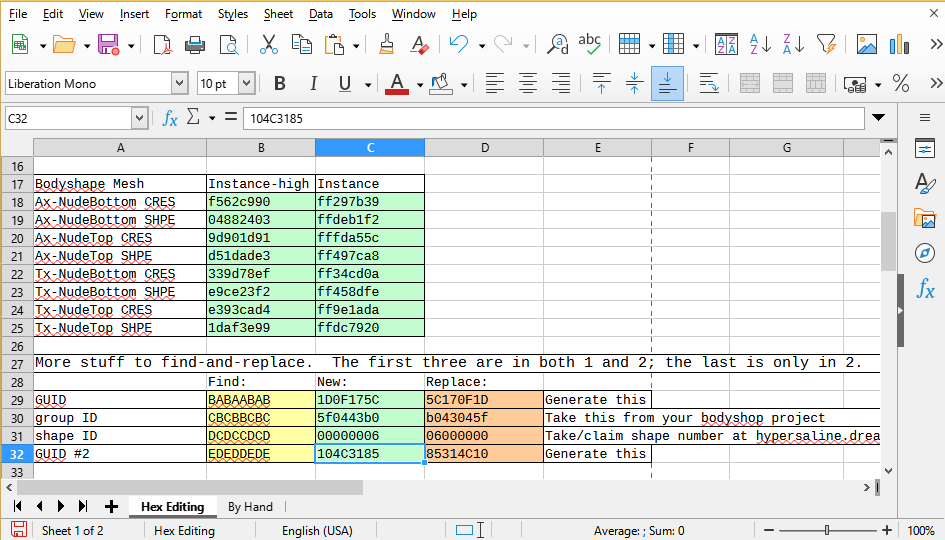The height and width of the screenshot is (540, 945).
Task: Toggle Italic formatting
Action: click(313, 84)
